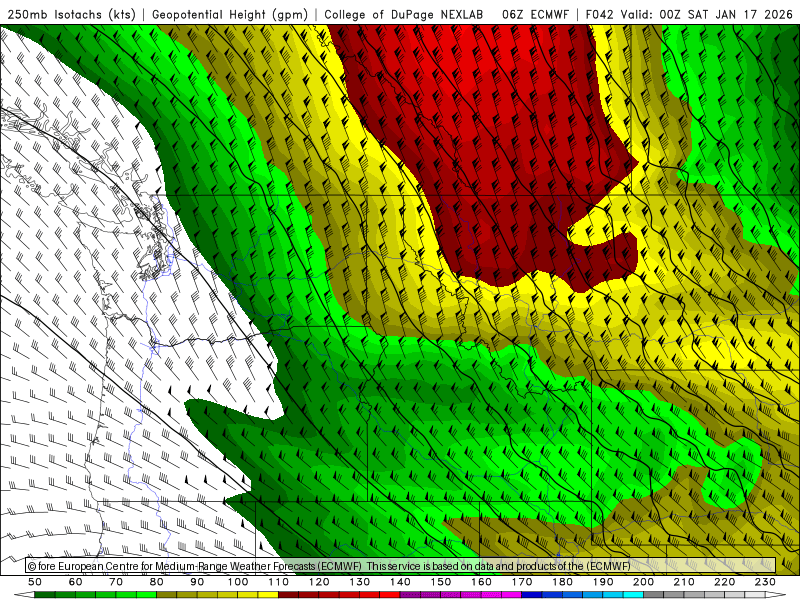Image resolution: width=800 pixels, height=600 pixels.
Task: Click the legend value '60'
Action: pyautogui.click(x=76, y=582)
